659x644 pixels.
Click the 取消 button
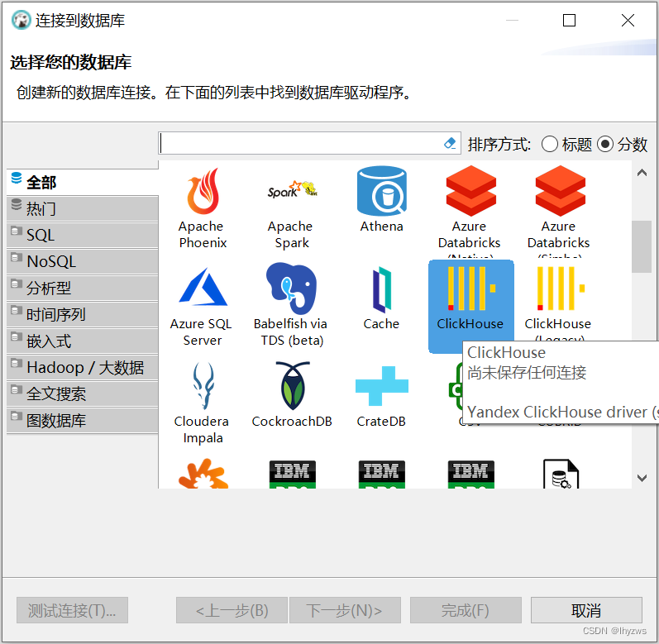(586, 610)
